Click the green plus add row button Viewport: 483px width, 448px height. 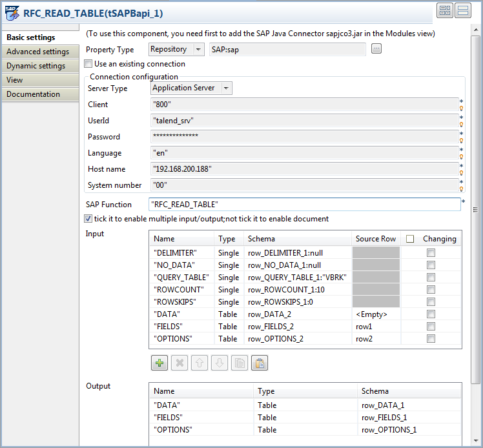coord(159,363)
